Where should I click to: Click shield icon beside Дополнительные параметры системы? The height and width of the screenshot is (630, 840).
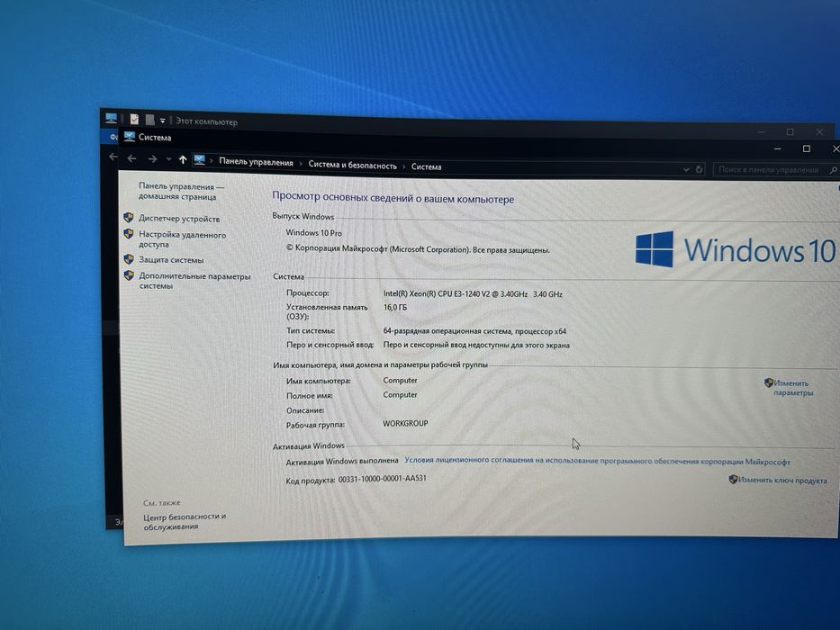[129, 275]
